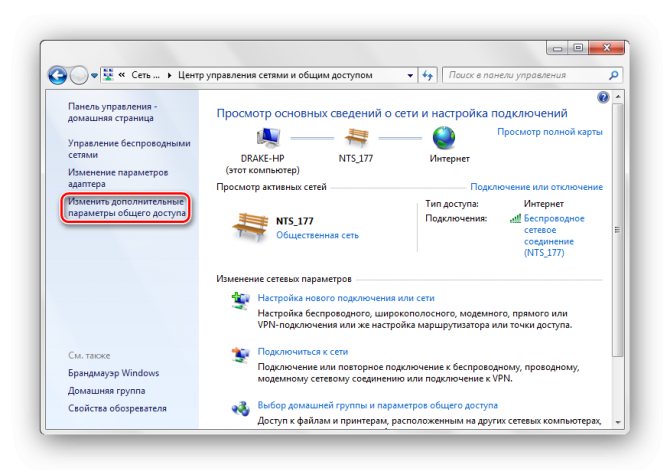The height and width of the screenshot is (475, 670).
Task: Open the blue Help question mark icon
Action: [x=602, y=97]
